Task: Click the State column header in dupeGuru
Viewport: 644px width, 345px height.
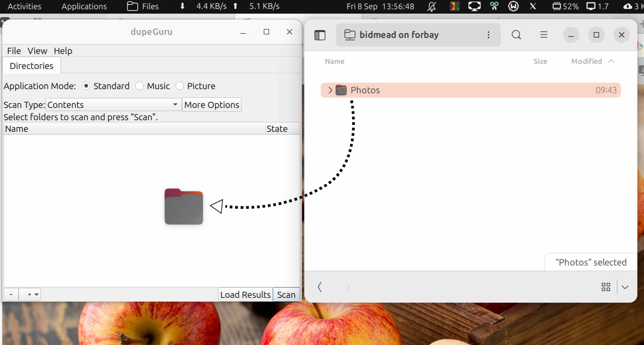Action: pyautogui.click(x=283, y=129)
